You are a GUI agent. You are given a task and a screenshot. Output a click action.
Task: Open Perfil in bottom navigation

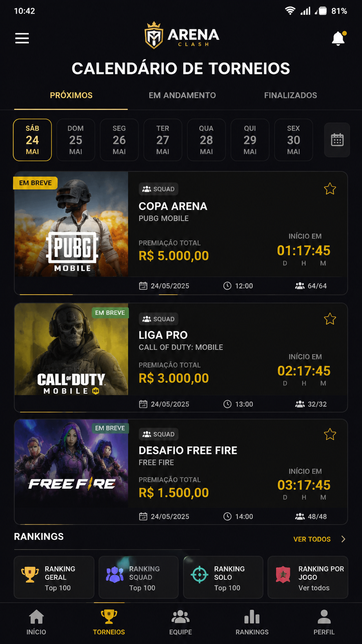tap(324, 622)
